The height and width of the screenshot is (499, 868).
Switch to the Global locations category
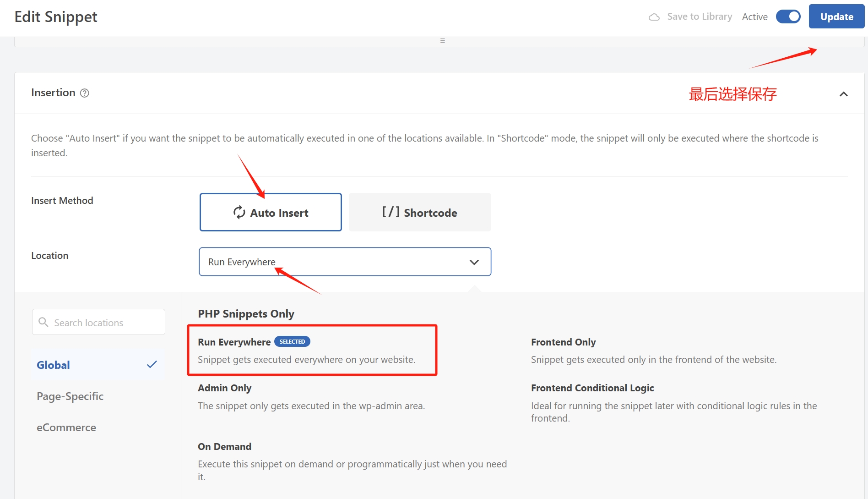(98, 365)
